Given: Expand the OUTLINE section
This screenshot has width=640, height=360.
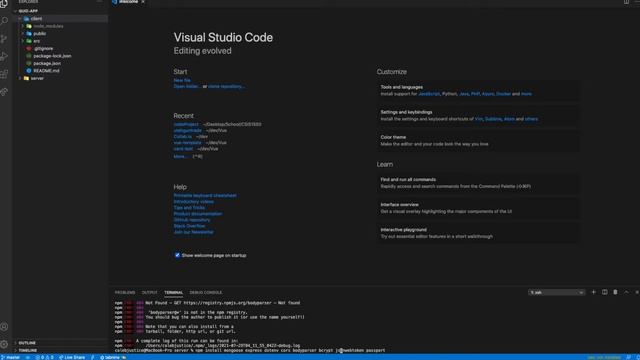Looking at the screenshot, I should tap(60, 343).
